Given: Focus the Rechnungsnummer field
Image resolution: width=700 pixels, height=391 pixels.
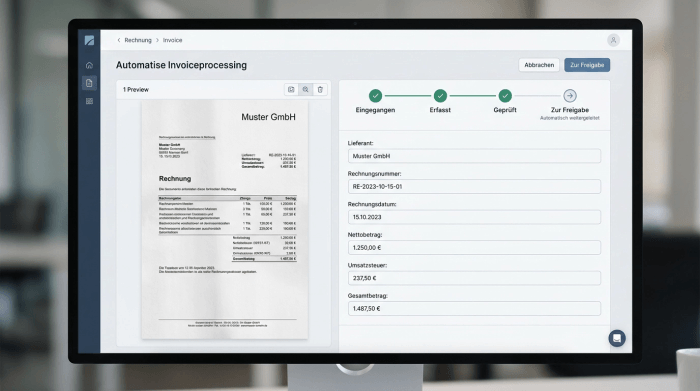Looking at the screenshot, I should point(474,187).
